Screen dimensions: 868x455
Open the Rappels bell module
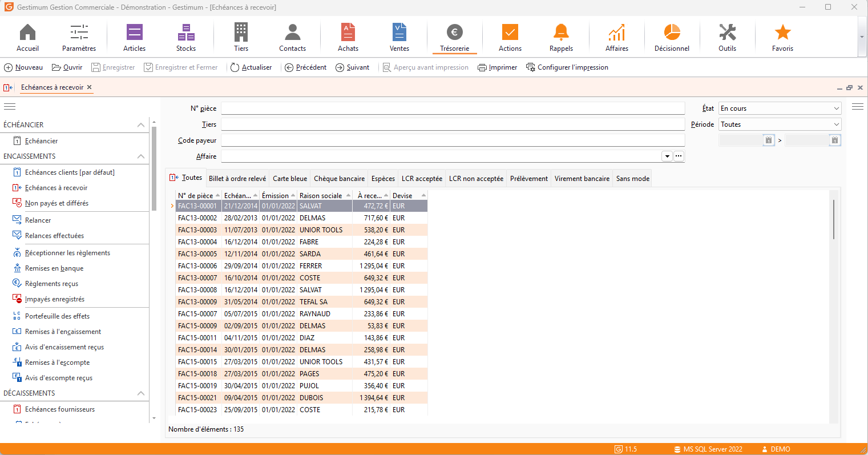point(561,38)
